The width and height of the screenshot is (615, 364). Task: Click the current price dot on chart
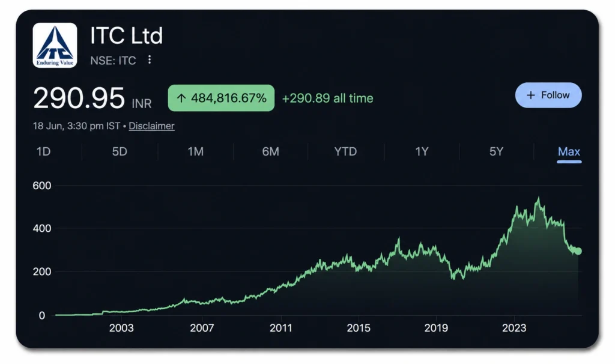(x=578, y=251)
